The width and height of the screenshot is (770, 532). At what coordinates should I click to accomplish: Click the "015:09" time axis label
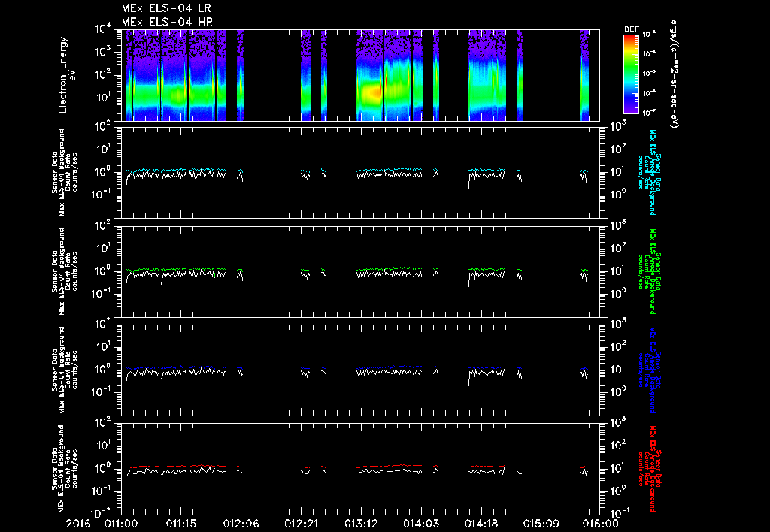click(x=541, y=524)
